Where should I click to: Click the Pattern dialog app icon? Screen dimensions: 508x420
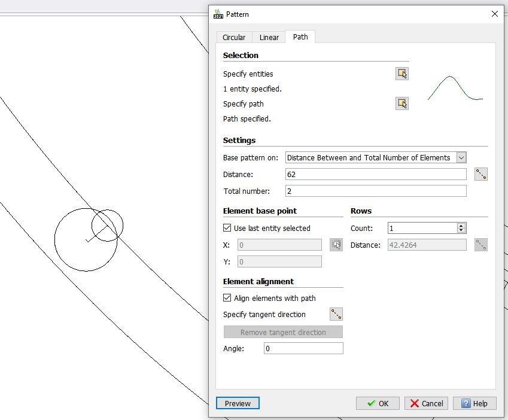218,14
